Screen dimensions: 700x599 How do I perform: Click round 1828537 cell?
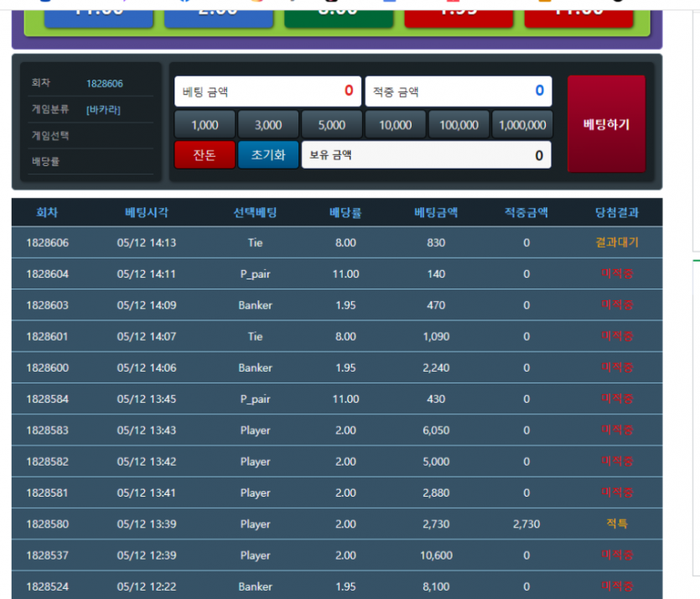[x=47, y=555]
